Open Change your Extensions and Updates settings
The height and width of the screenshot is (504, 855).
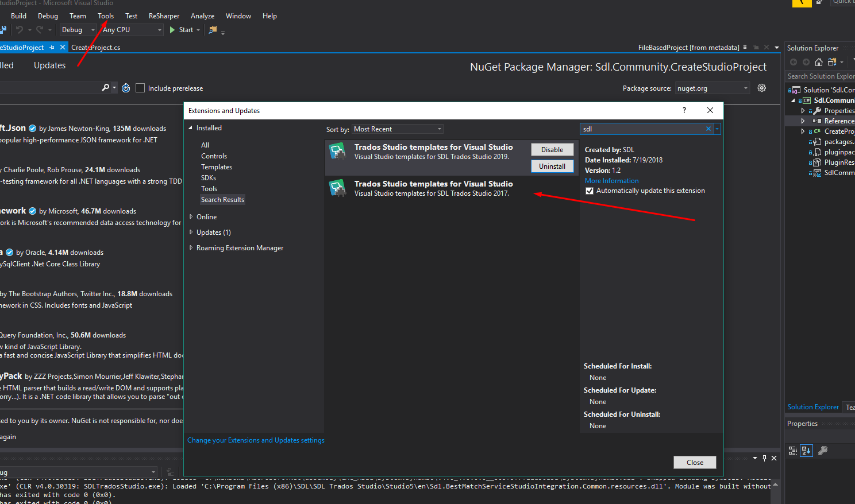pos(256,440)
